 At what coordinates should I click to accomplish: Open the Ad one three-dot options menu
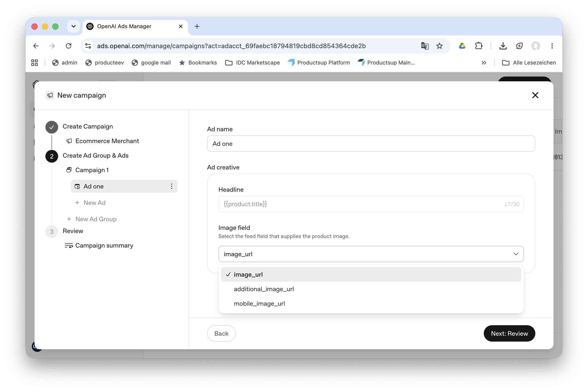(x=171, y=186)
